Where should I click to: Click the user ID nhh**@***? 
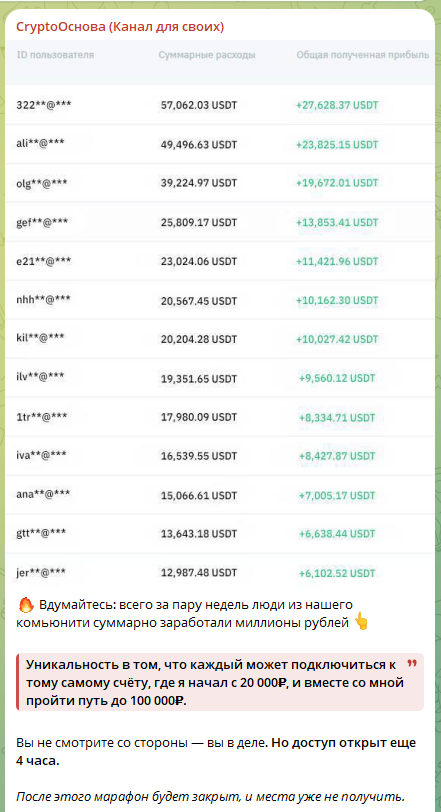pyautogui.click(x=43, y=300)
